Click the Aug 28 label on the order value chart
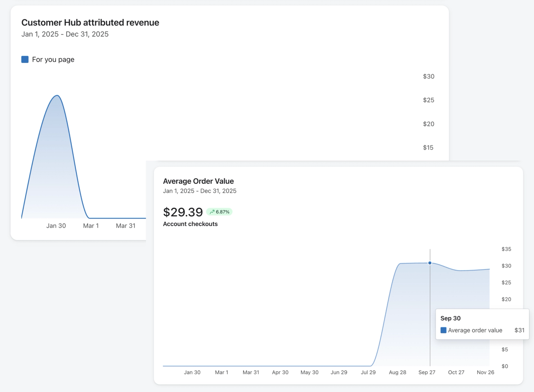The width and height of the screenshot is (534, 392). click(397, 372)
